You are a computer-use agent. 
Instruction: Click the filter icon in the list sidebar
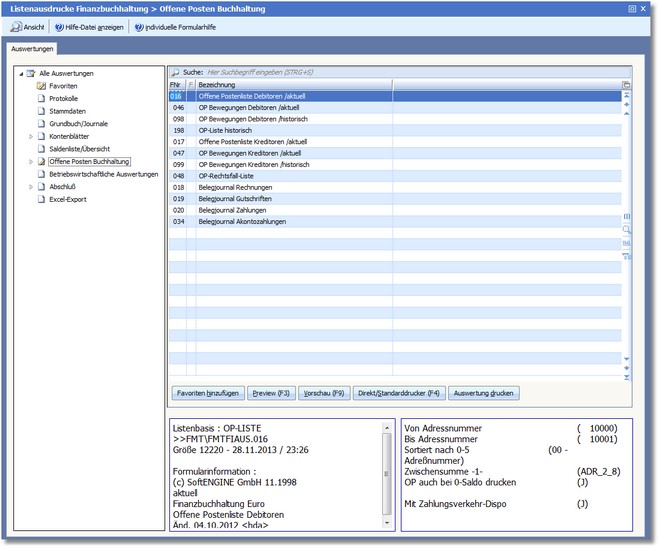627,256
